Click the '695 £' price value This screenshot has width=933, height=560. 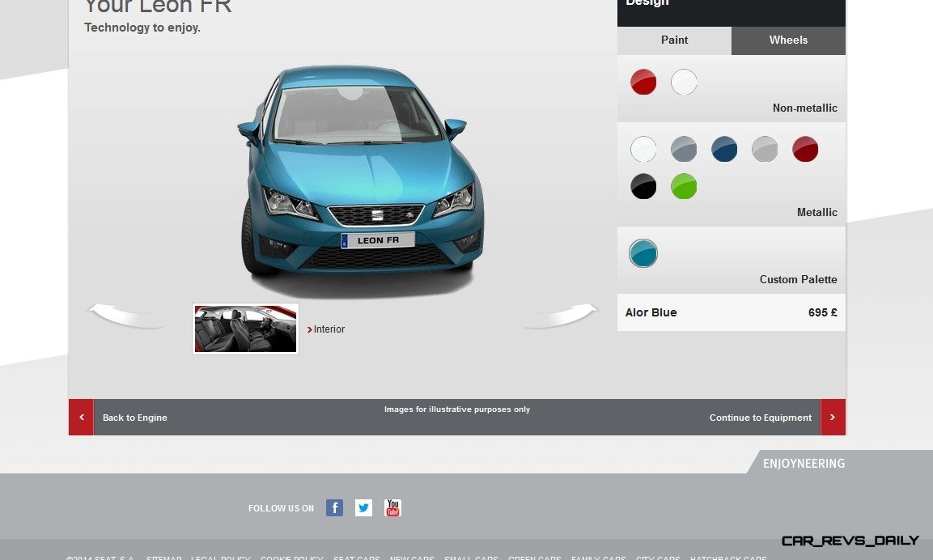coord(822,312)
